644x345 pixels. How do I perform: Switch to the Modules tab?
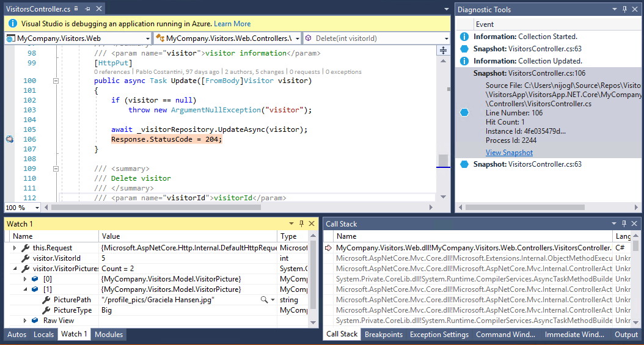pos(109,335)
